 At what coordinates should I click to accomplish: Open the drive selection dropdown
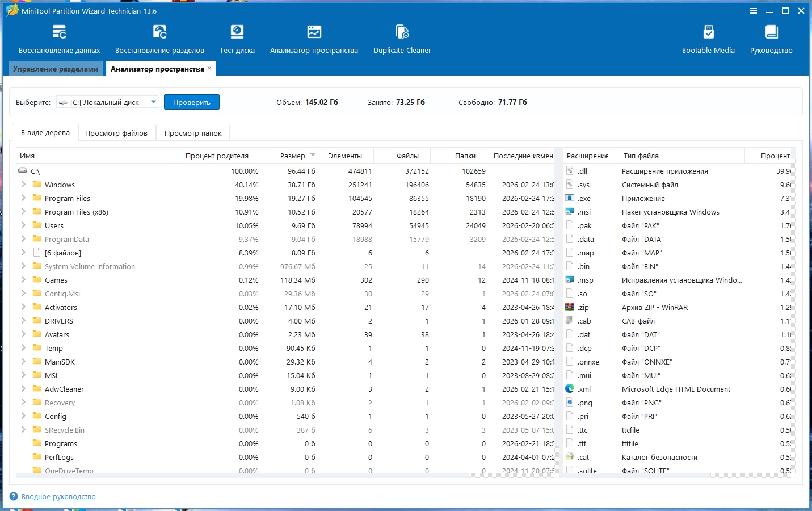(x=153, y=102)
